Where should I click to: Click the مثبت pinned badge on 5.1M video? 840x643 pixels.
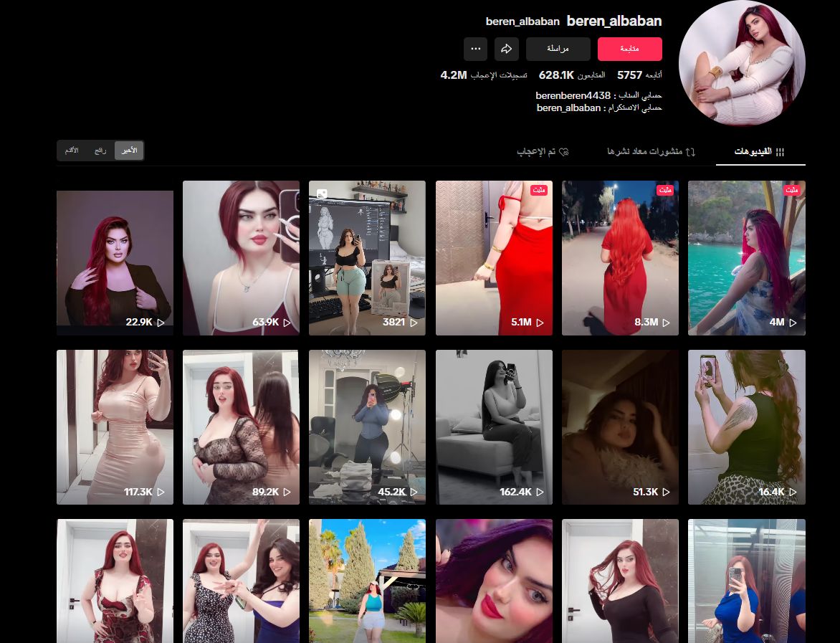(539, 190)
